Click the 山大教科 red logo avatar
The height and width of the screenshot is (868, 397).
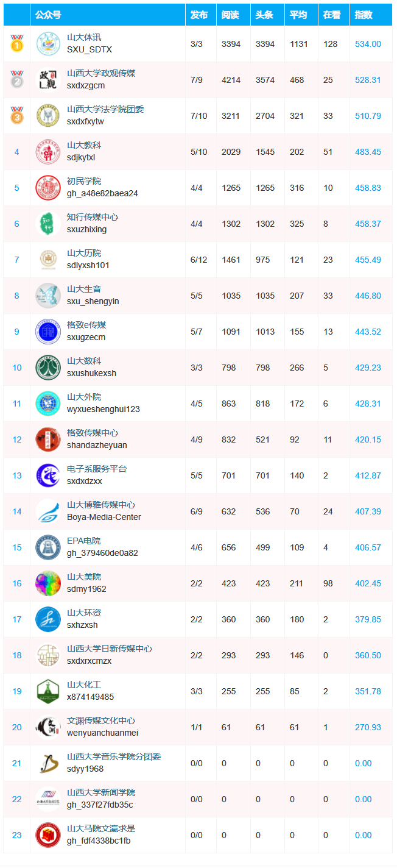click(x=48, y=151)
